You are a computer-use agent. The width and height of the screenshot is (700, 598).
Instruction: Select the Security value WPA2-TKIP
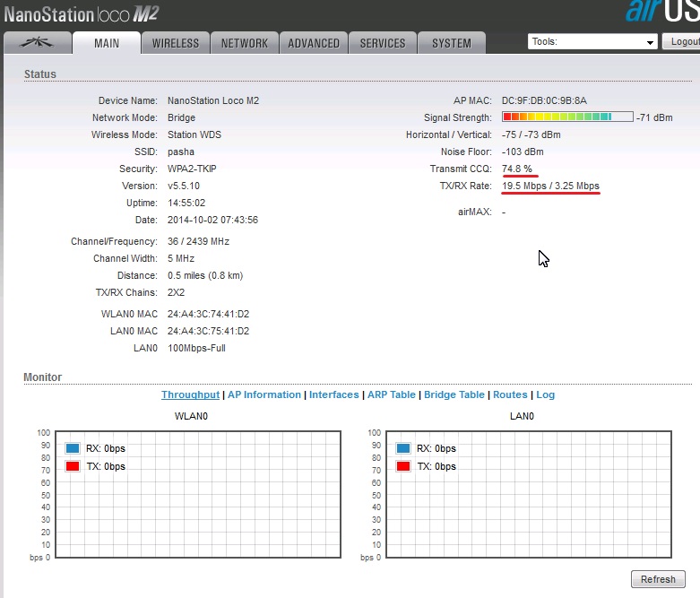click(192, 169)
